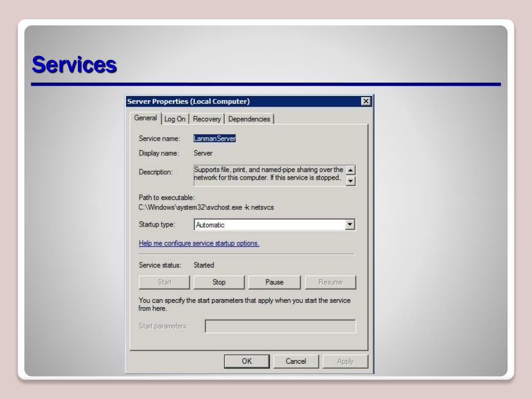This screenshot has height=399, width=532.
Task: Open the Log On tab
Action: (175, 119)
